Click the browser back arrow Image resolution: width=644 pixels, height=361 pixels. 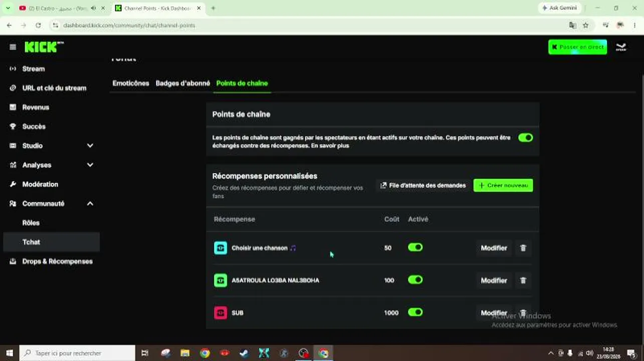click(9, 25)
